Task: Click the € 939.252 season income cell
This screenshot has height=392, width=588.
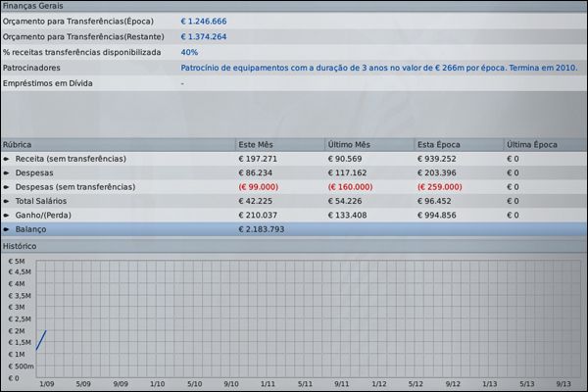Action: point(437,159)
